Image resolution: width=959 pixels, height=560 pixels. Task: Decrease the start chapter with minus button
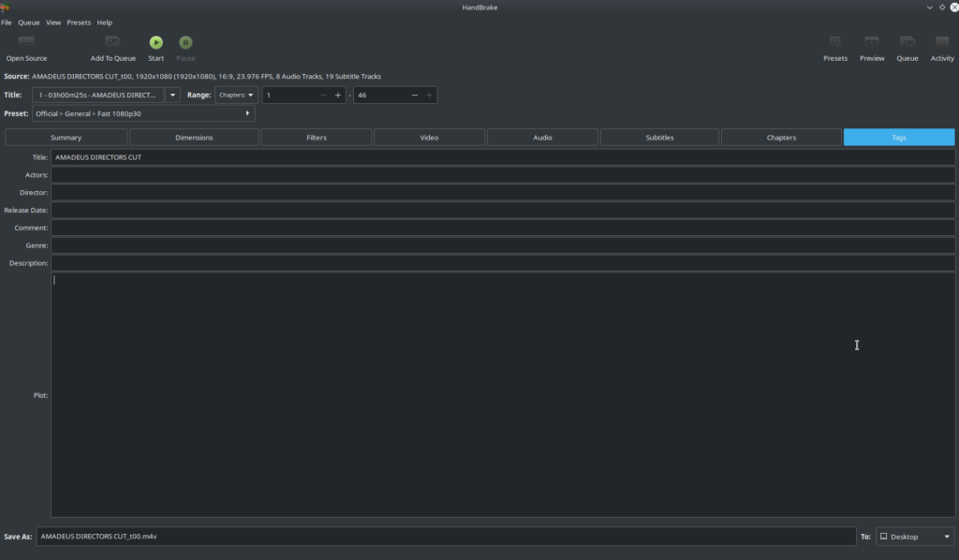[x=323, y=95]
